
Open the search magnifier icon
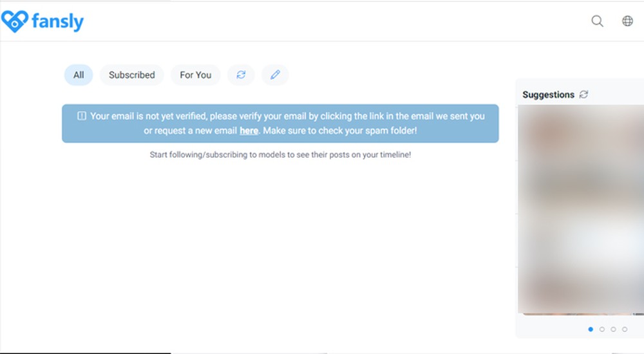598,21
